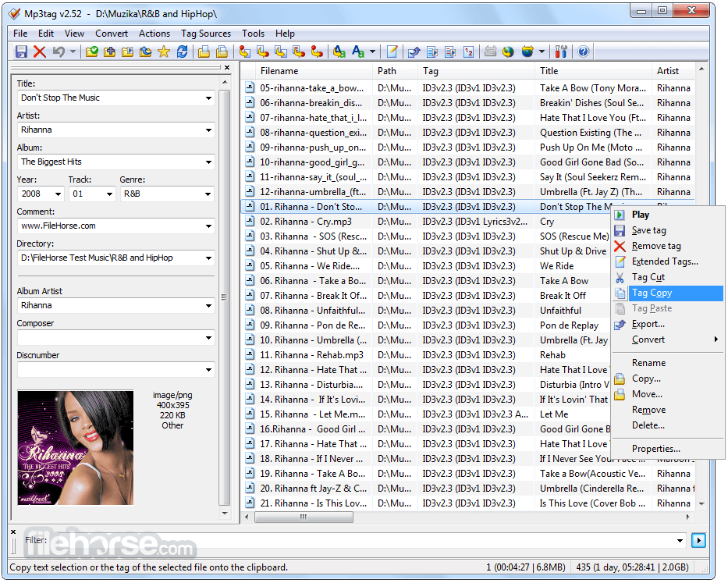The height and width of the screenshot is (583, 728).
Task: Open the Genre dropdown
Action: [208, 194]
